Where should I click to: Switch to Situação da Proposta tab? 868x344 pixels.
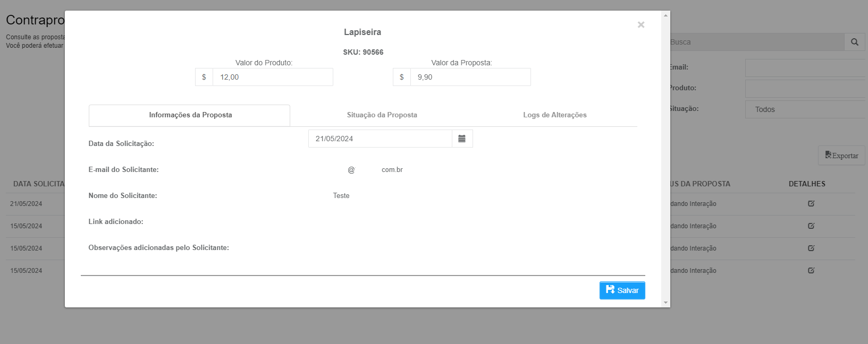click(382, 115)
